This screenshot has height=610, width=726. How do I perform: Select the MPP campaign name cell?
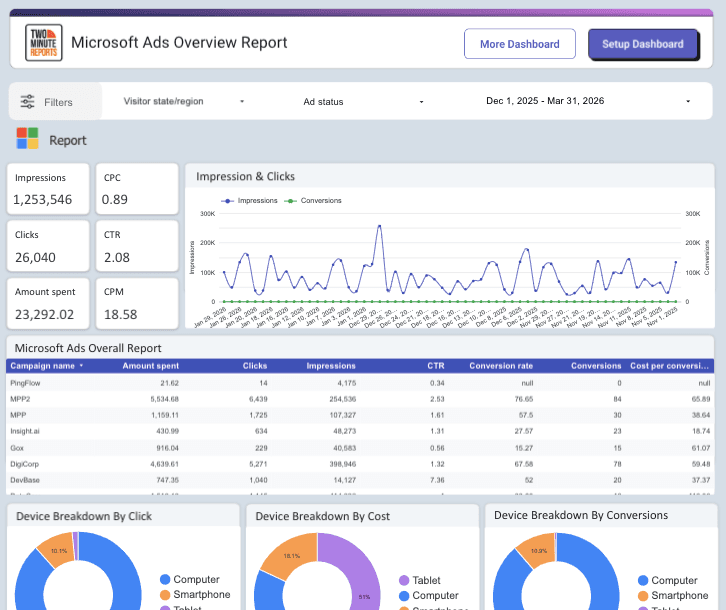(18, 415)
